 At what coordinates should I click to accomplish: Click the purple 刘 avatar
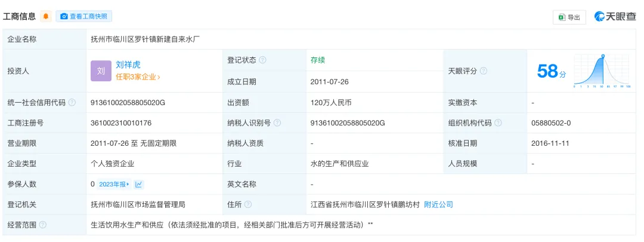click(x=101, y=71)
